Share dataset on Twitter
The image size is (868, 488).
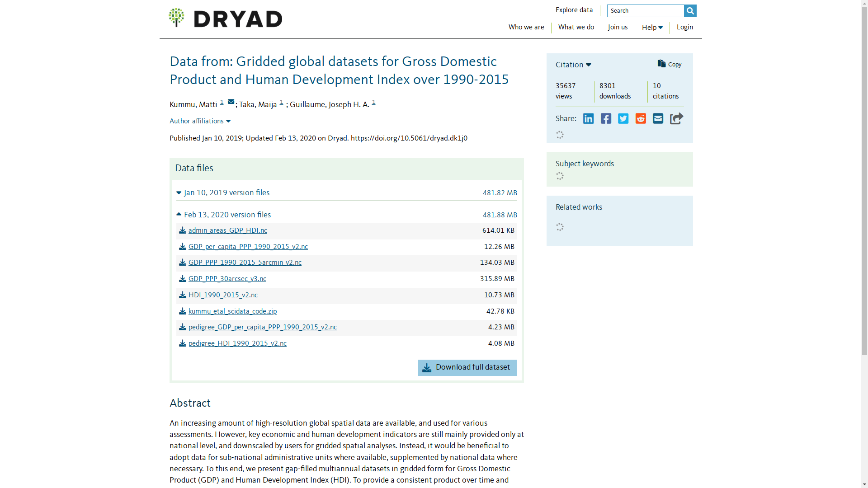click(x=623, y=119)
